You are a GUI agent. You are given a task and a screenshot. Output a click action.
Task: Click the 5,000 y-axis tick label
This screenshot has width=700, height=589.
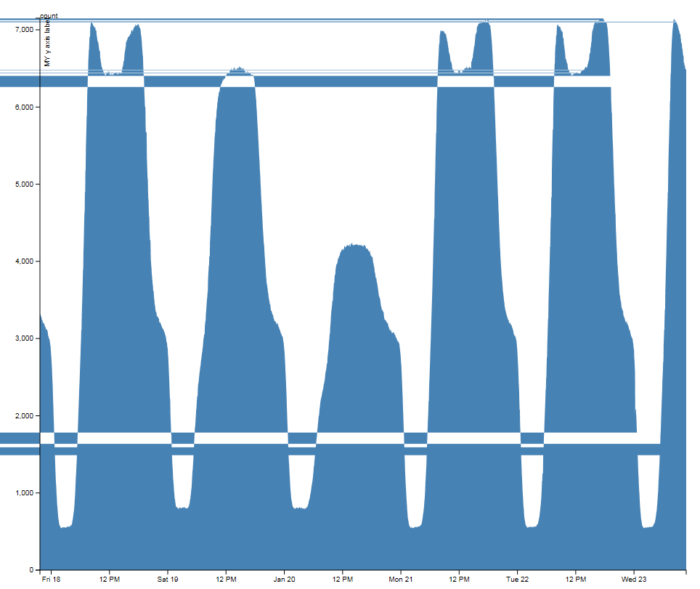tap(24, 184)
